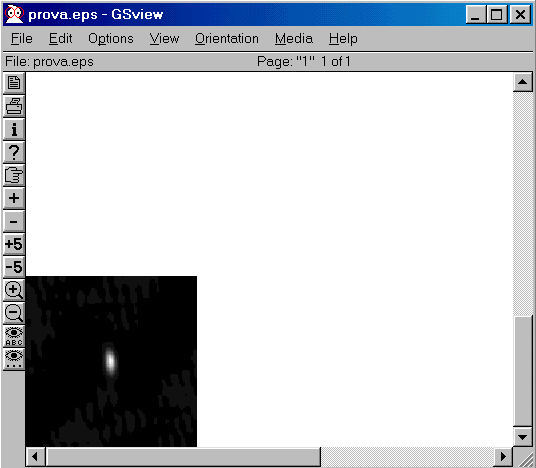Open the File menu
Viewport: 536px width, 468px height.
(x=22, y=39)
